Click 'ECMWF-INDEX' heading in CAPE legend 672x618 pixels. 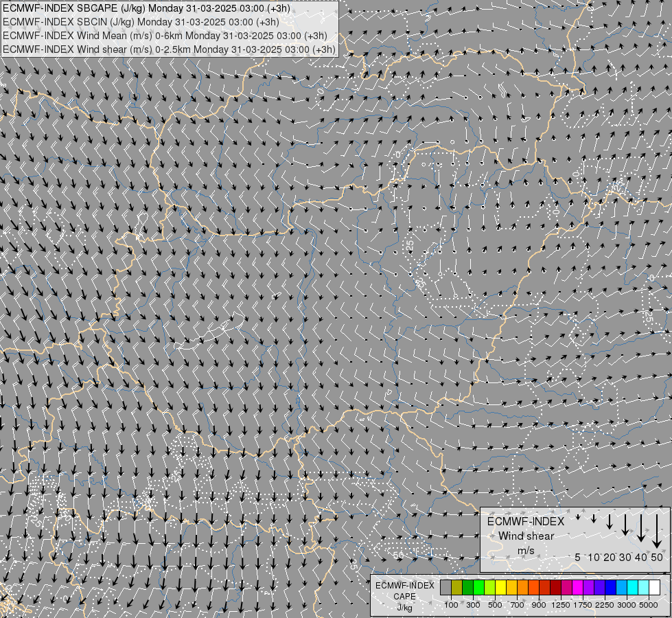click(x=405, y=586)
